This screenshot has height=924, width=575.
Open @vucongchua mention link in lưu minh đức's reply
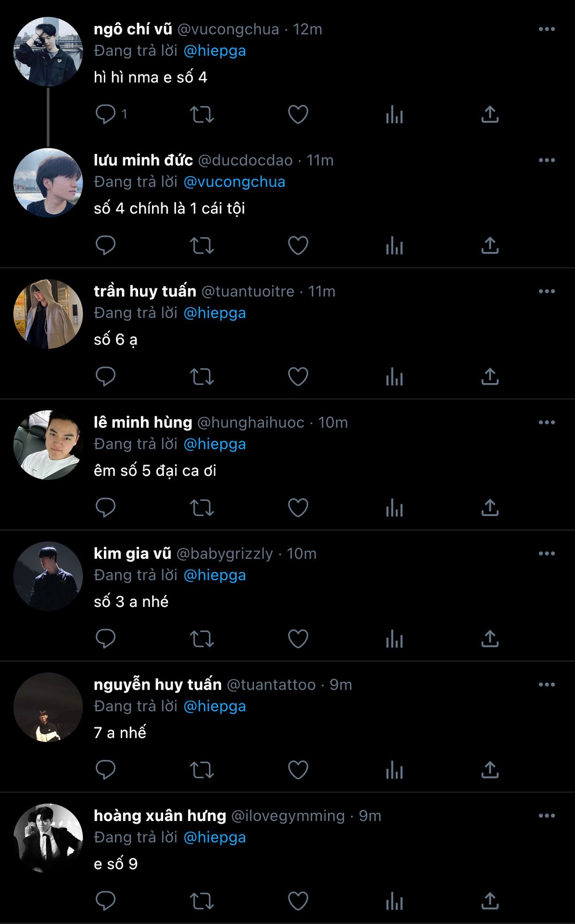click(x=234, y=182)
